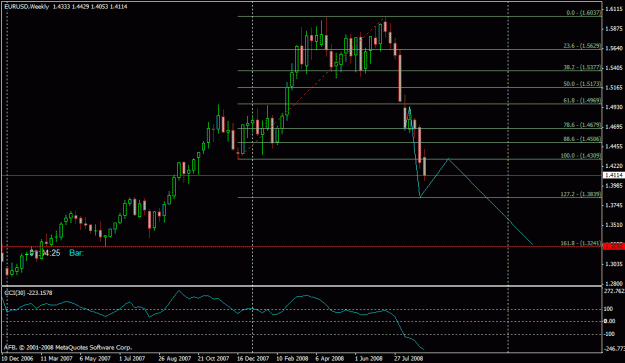Click the 1.5165 price on the scale

click(614, 87)
